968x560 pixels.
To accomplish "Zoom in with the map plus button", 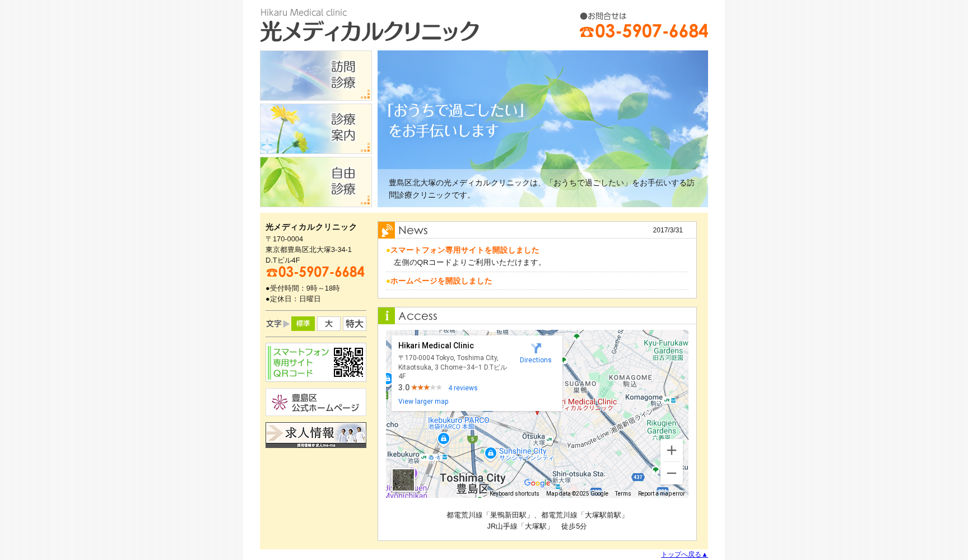I will (671, 450).
